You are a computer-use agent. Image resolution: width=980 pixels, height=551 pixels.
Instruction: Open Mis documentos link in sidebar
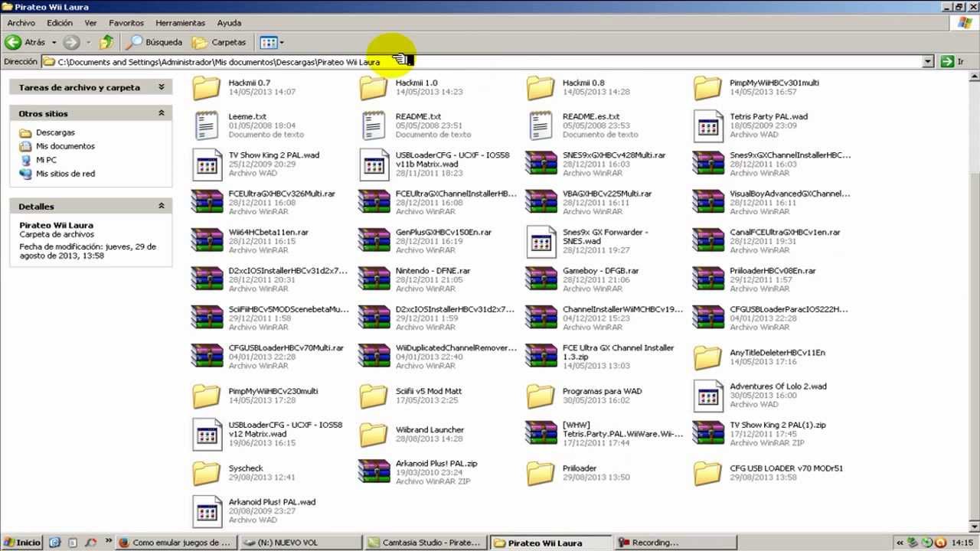(x=65, y=146)
